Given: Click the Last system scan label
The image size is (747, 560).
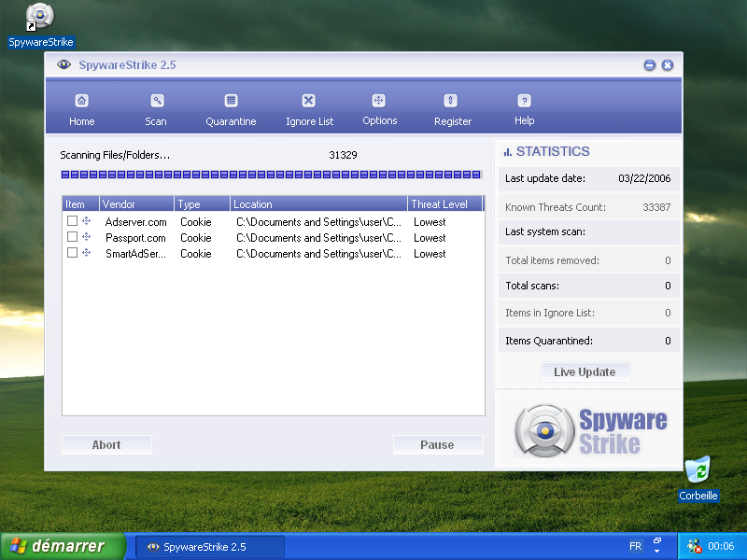Looking at the screenshot, I should (x=545, y=231).
